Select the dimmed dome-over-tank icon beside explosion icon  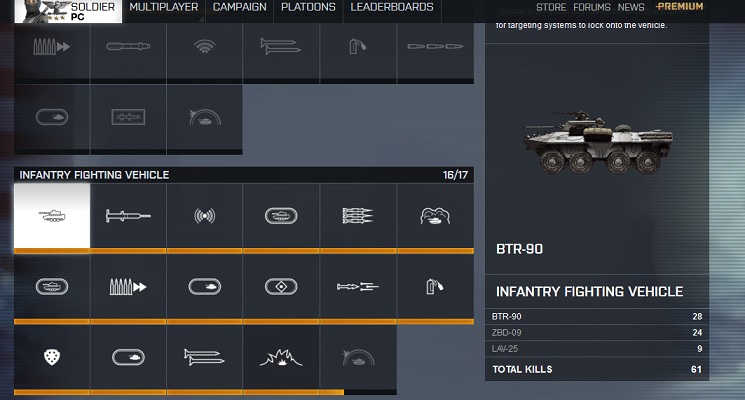(358, 358)
